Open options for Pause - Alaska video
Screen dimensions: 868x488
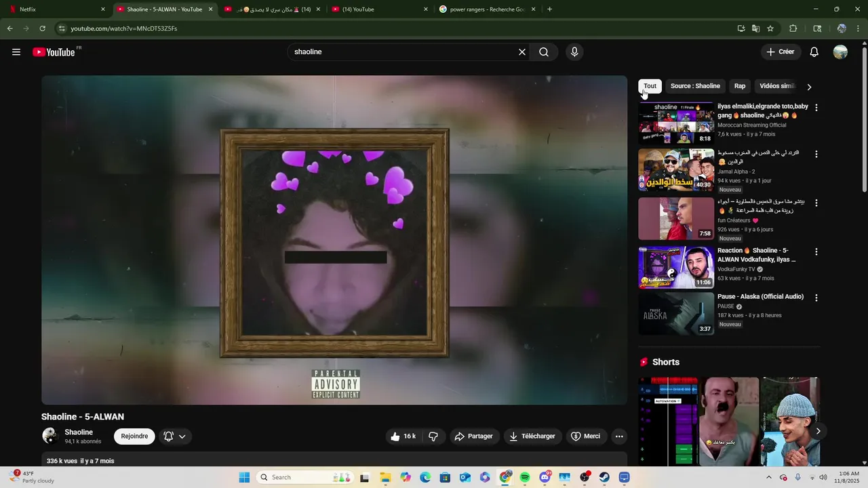(x=816, y=298)
